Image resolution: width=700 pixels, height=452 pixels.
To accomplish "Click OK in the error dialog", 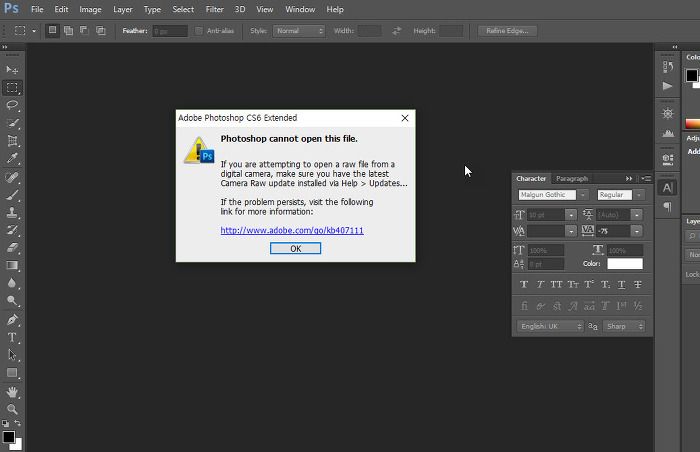I will (x=296, y=248).
